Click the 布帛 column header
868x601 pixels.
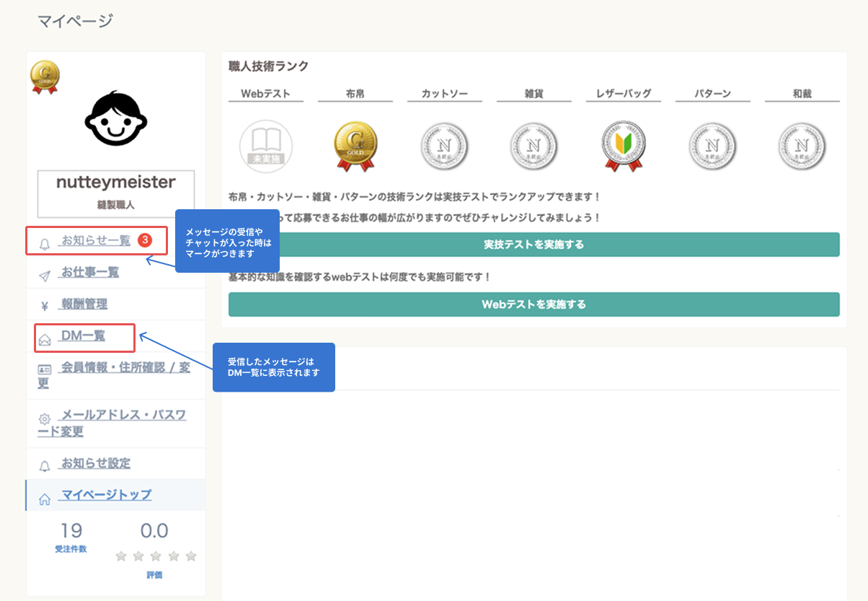pyautogui.click(x=355, y=93)
